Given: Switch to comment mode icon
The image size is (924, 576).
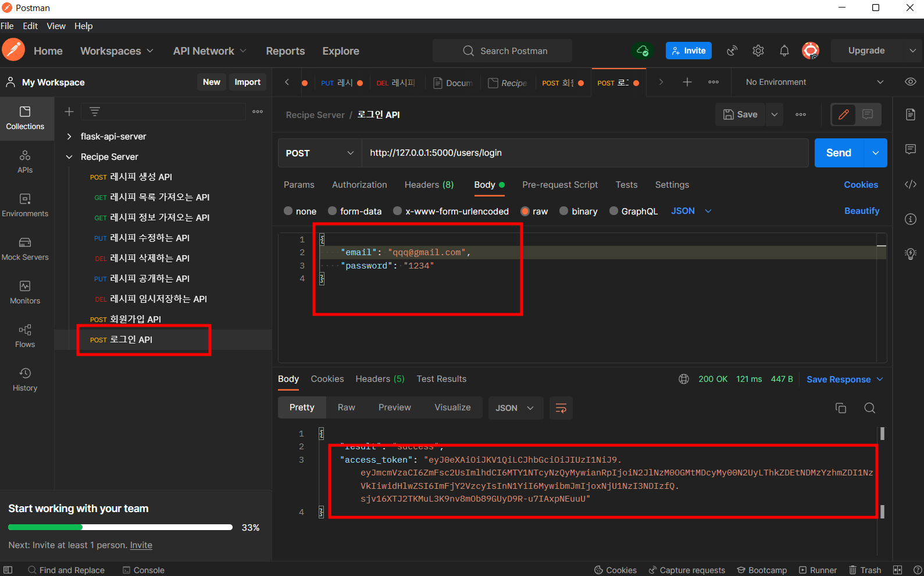Looking at the screenshot, I should [x=868, y=115].
